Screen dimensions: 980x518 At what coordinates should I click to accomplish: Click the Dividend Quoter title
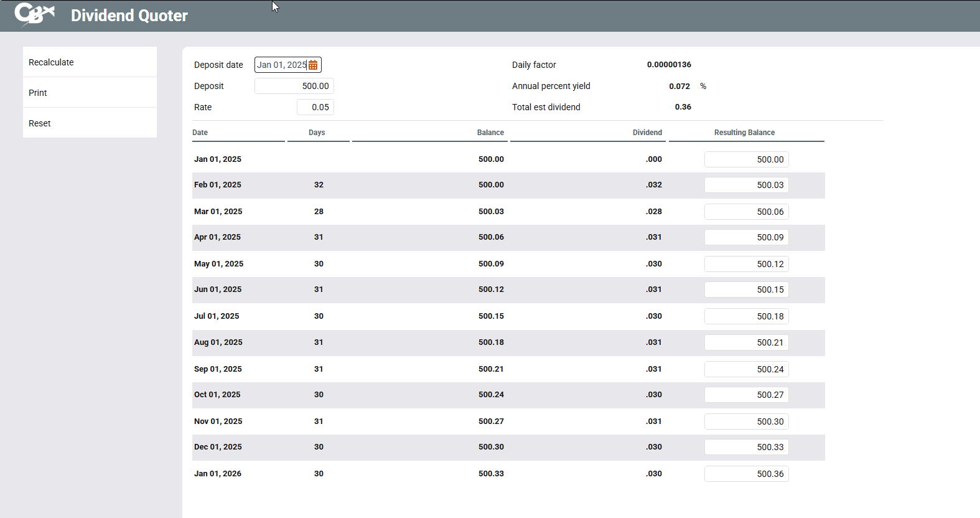129,16
